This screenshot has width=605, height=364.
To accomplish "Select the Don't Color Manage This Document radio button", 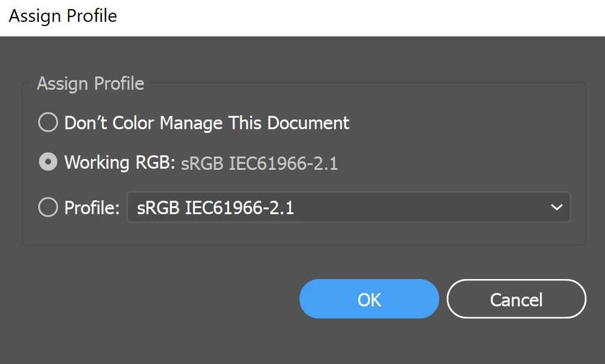I will point(48,123).
